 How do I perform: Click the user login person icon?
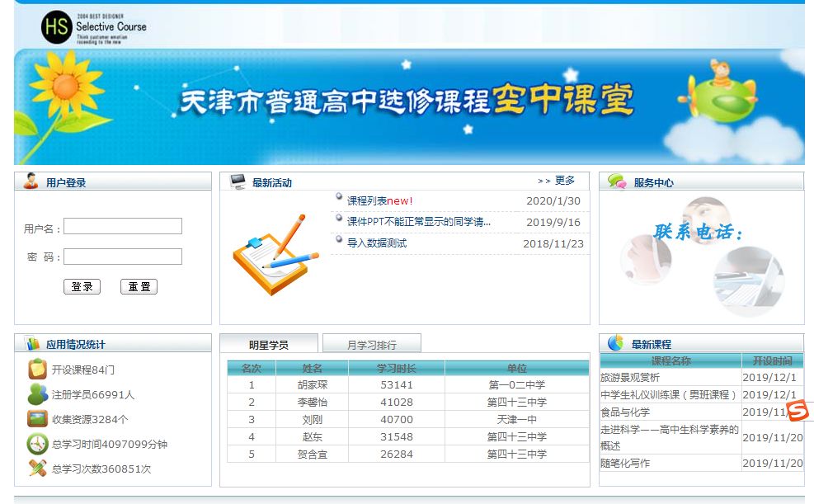(x=31, y=181)
